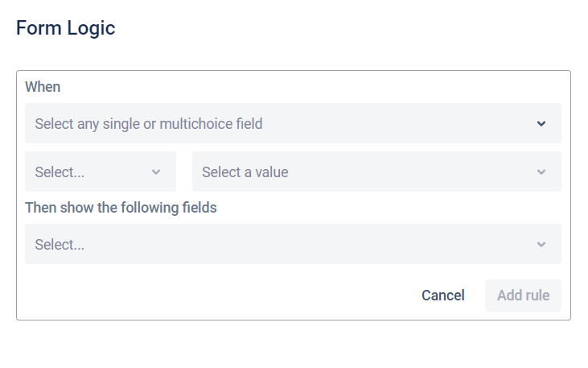Click the "When" label
The image size is (588, 368).
coord(43,87)
